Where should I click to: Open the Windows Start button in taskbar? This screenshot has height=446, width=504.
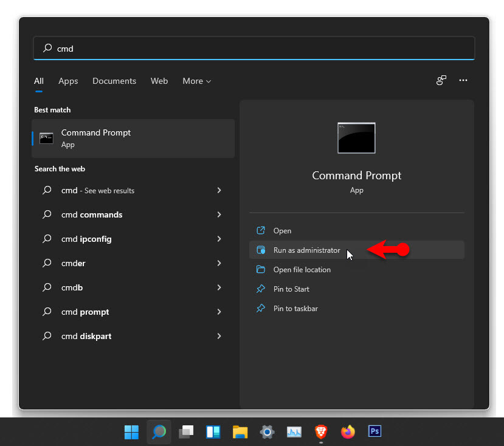tap(131, 432)
